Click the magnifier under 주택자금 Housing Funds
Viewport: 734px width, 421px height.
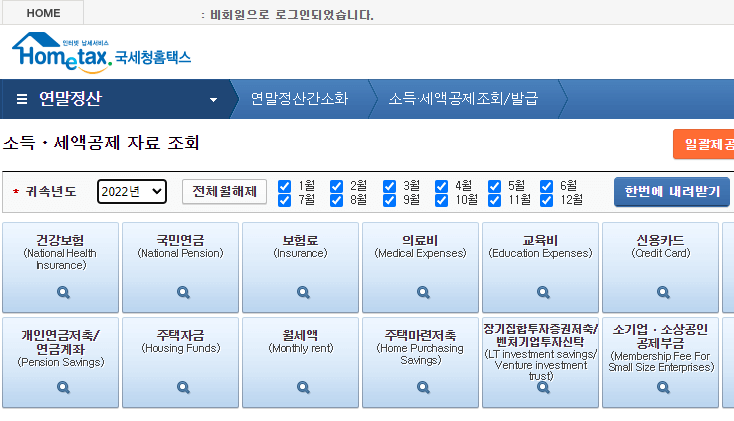click(x=183, y=387)
